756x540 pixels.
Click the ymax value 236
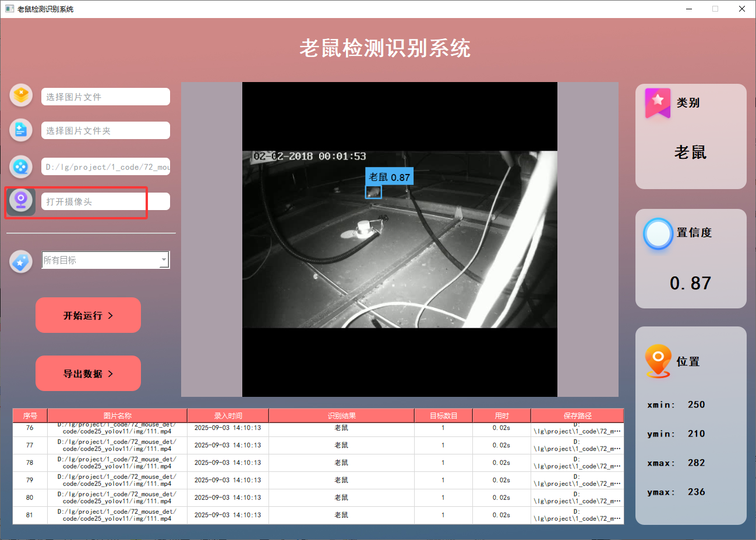(x=696, y=492)
